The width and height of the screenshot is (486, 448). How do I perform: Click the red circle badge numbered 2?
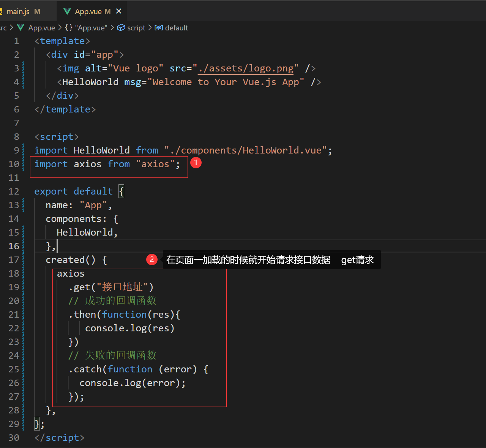[x=152, y=260]
